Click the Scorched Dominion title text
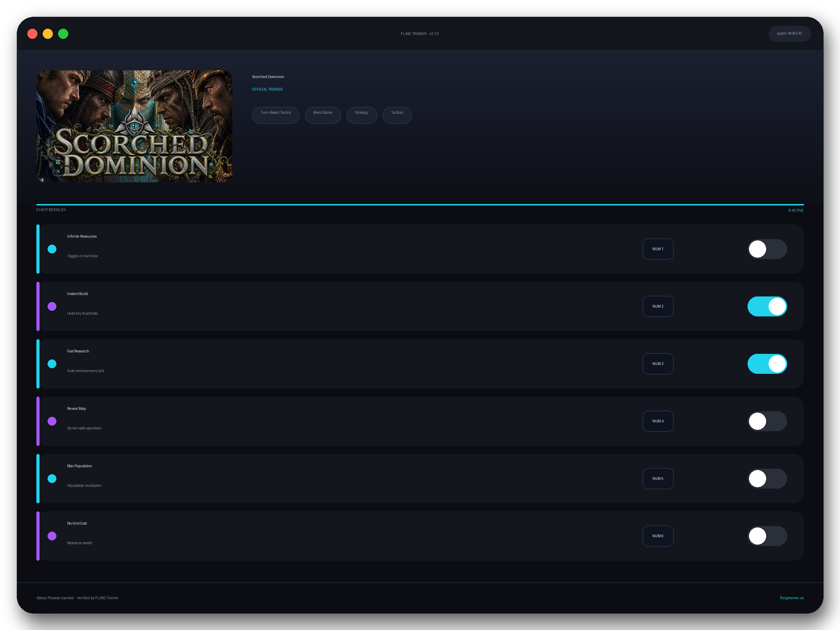The height and width of the screenshot is (630, 840). 268,77
